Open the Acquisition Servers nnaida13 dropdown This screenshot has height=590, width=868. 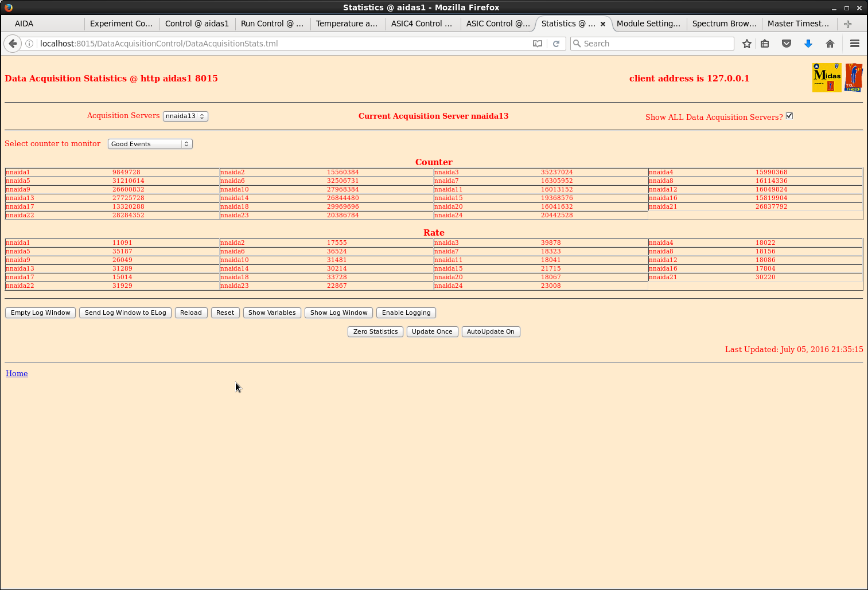pos(185,116)
